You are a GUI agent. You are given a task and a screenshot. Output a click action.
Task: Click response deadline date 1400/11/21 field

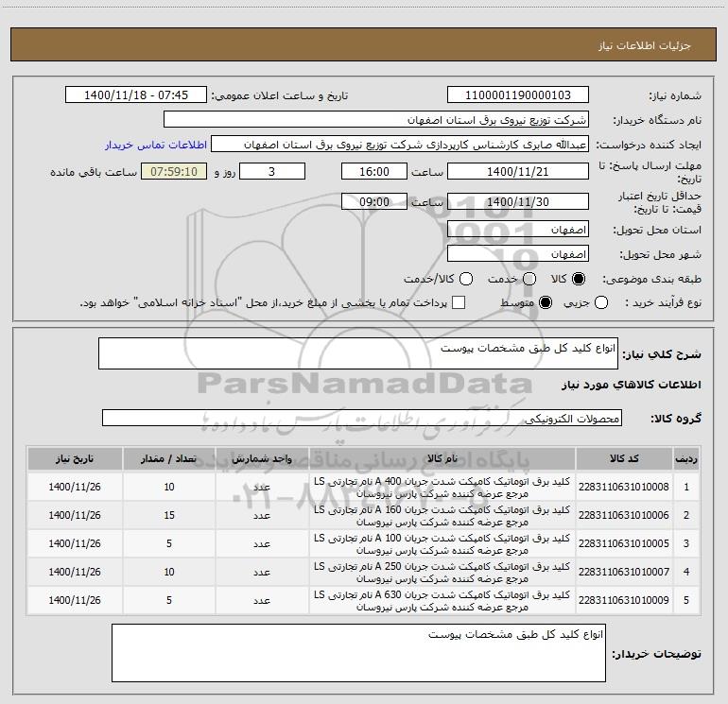pos(518,171)
